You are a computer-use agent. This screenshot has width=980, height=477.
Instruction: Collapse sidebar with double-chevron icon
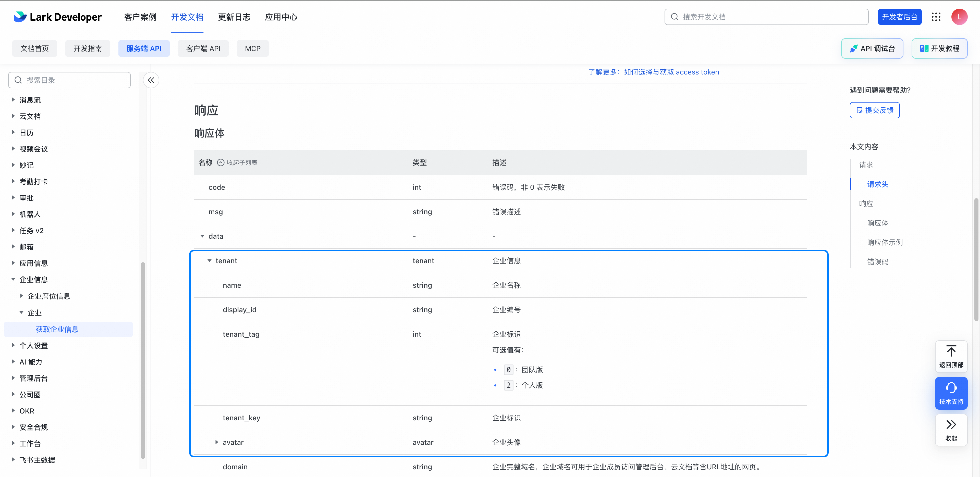click(x=151, y=80)
